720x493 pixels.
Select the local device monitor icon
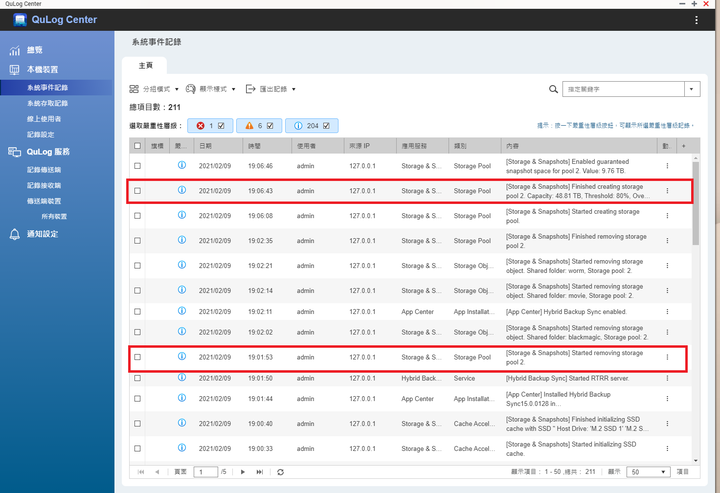[14, 70]
